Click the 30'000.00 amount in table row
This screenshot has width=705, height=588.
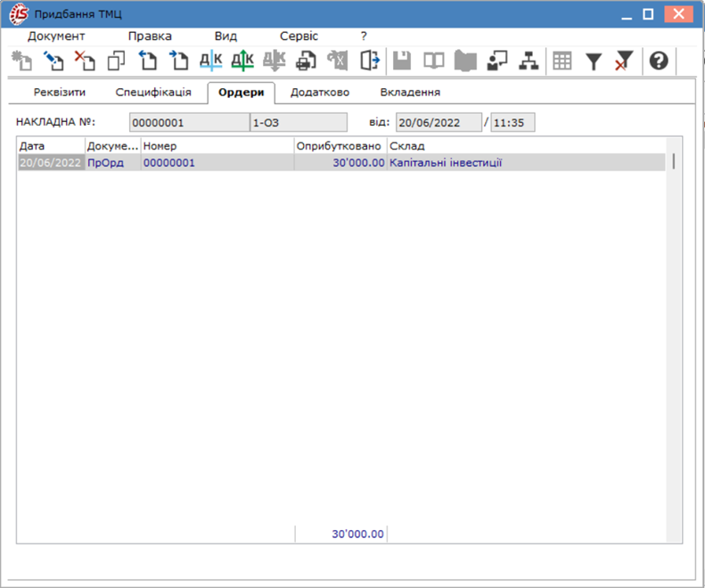(x=340, y=162)
